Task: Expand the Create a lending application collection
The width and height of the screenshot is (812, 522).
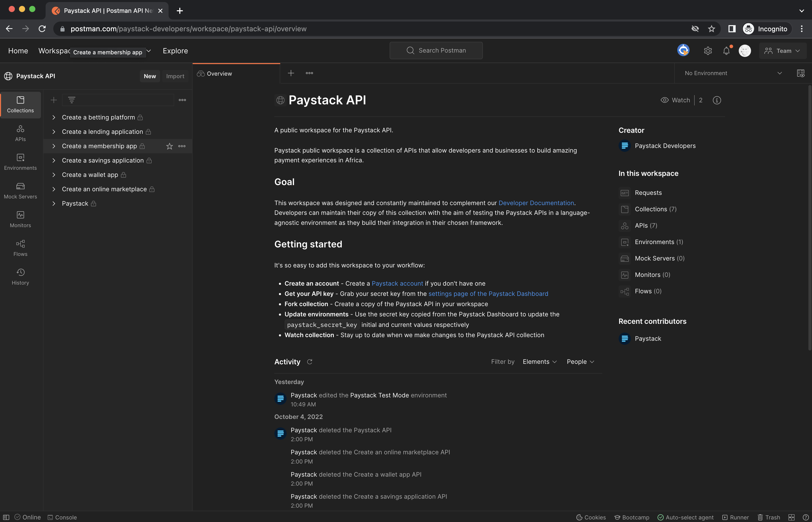Action: [54, 132]
